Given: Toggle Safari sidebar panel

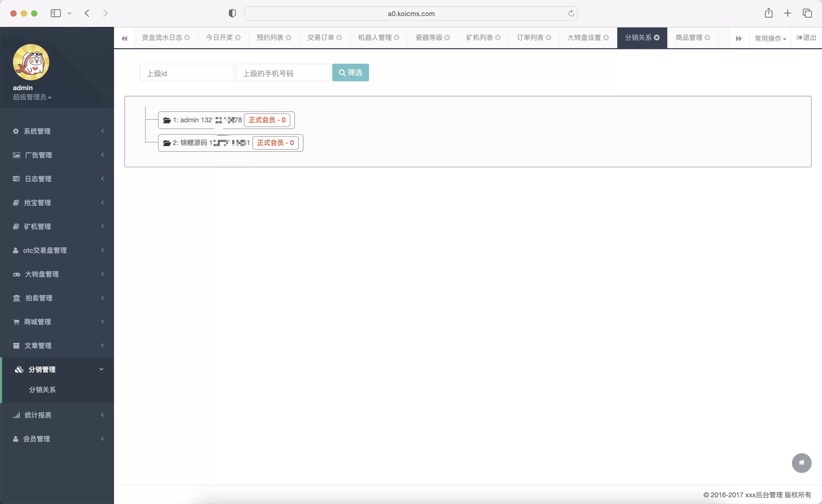Looking at the screenshot, I should (x=55, y=13).
